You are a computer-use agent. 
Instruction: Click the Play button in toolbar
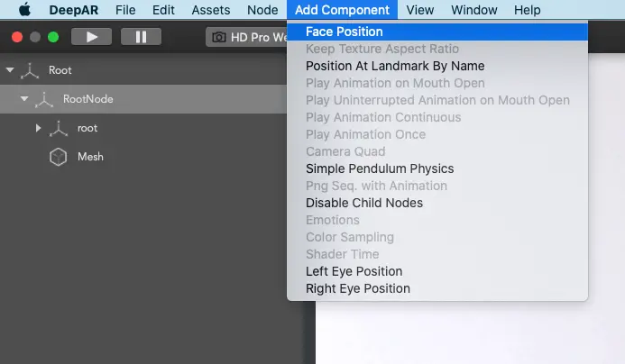click(x=91, y=37)
